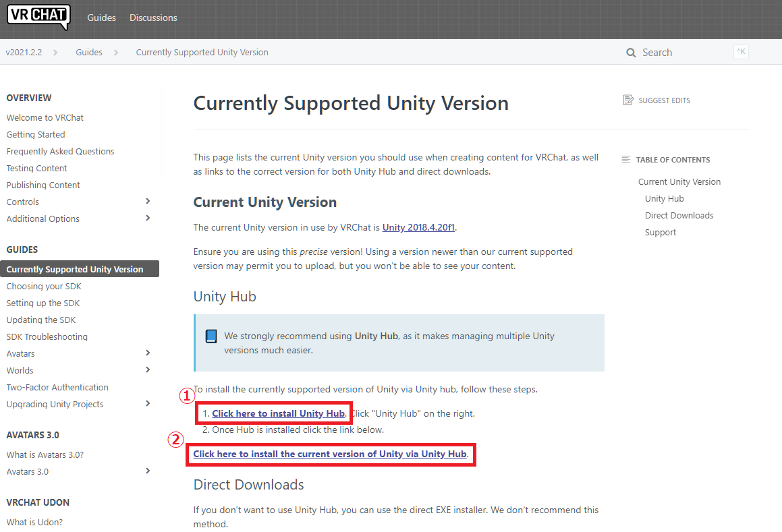
Task: Expand the Avatars sidebar section
Action: click(147, 353)
